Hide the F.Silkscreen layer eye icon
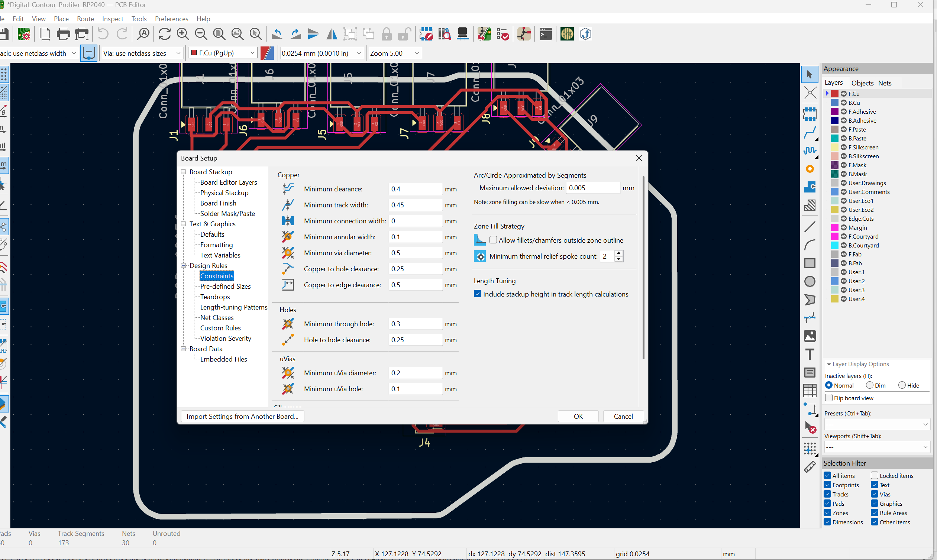This screenshot has width=937, height=560. (844, 147)
